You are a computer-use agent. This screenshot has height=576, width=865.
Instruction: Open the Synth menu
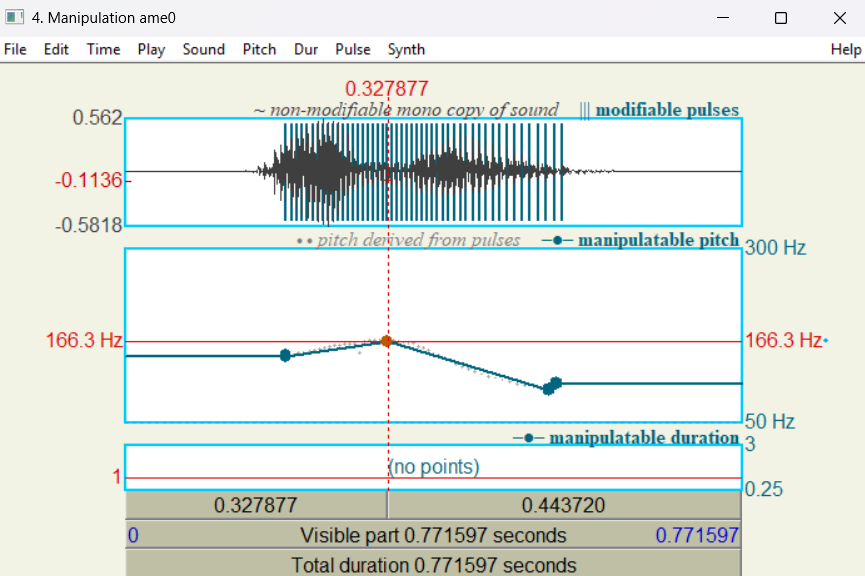pos(406,50)
